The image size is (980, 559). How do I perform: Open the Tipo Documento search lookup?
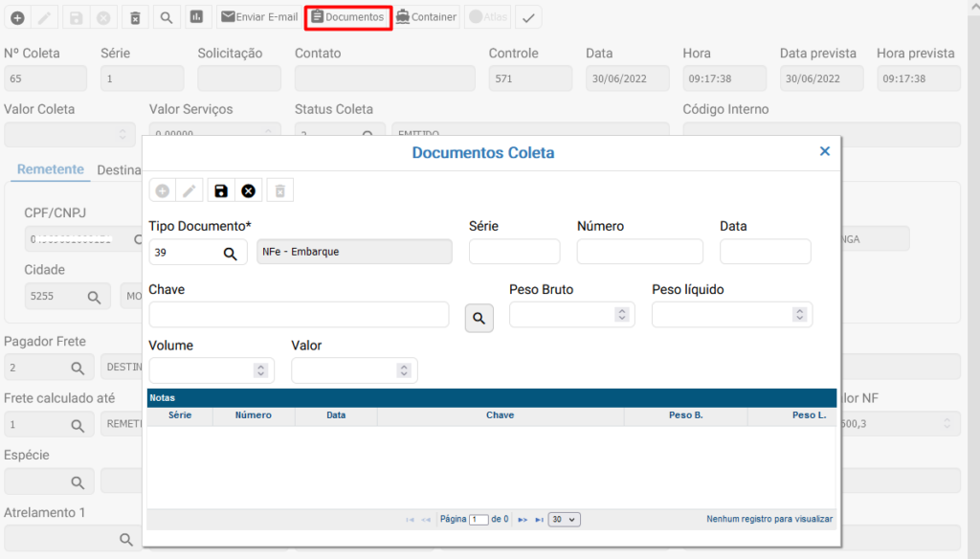coord(230,253)
